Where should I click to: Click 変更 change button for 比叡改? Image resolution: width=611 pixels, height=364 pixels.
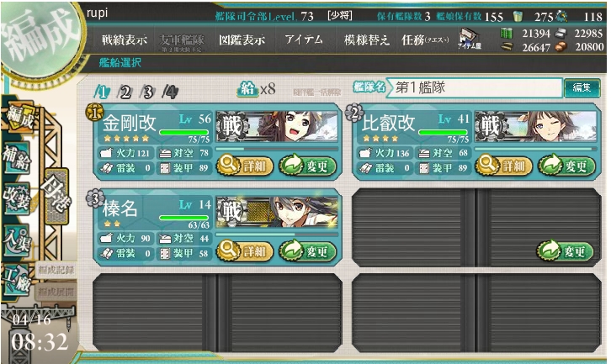click(x=567, y=166)
